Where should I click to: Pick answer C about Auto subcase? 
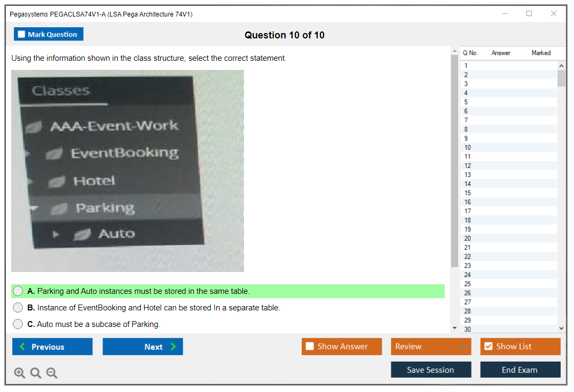[18, 324]
